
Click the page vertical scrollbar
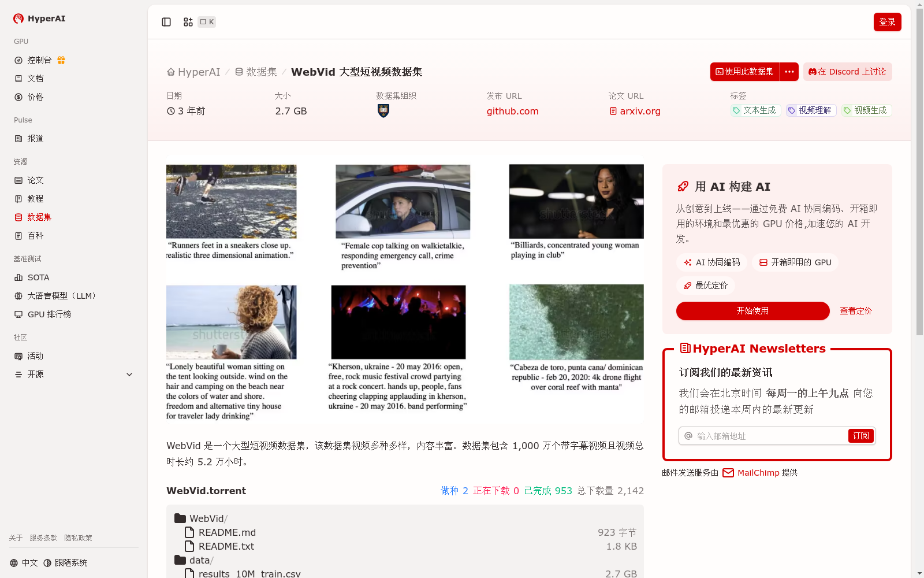pos(919,173)
